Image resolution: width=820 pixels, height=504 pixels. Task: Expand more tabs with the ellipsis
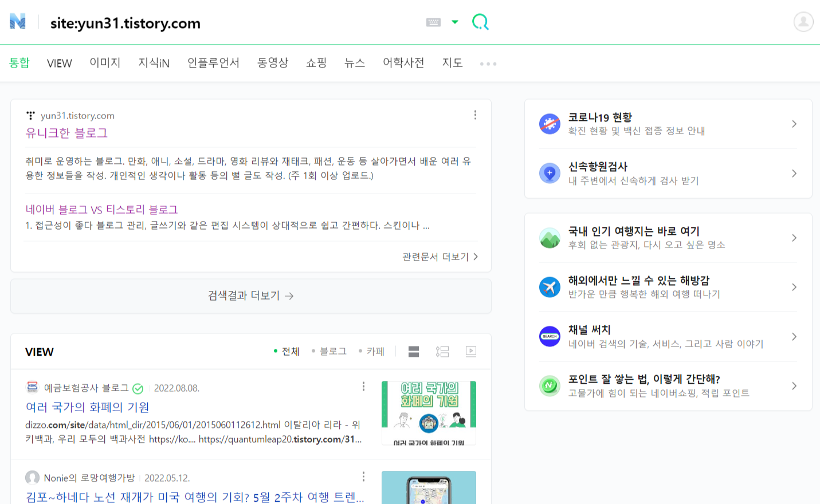click(488, 64)
